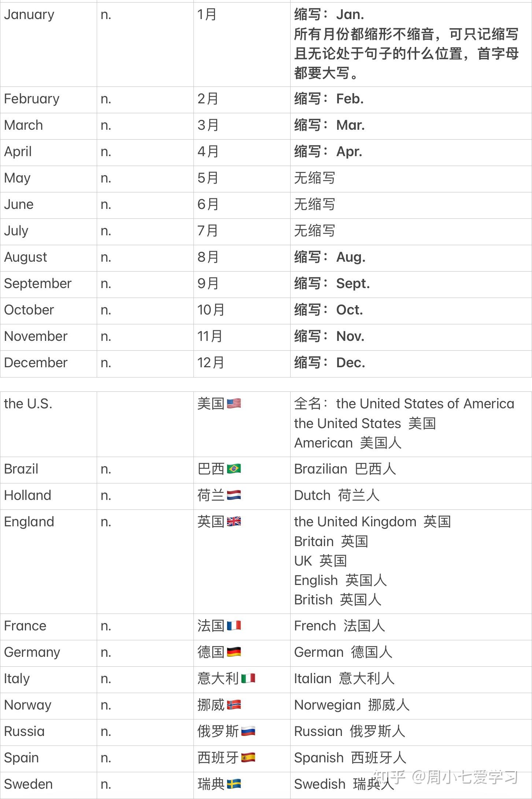Click the Swedish flag beside 瑞典
The height and width of the screenshot is (799, 532).
[x=234, y=784]
